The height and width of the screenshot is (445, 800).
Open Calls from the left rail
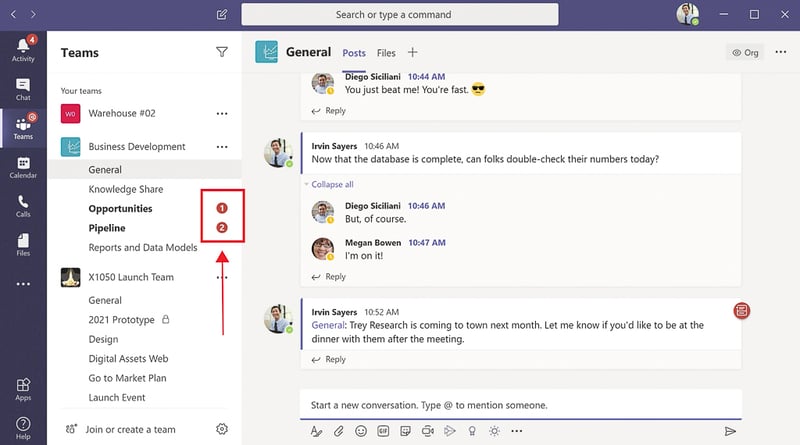(x=23, y=206)
